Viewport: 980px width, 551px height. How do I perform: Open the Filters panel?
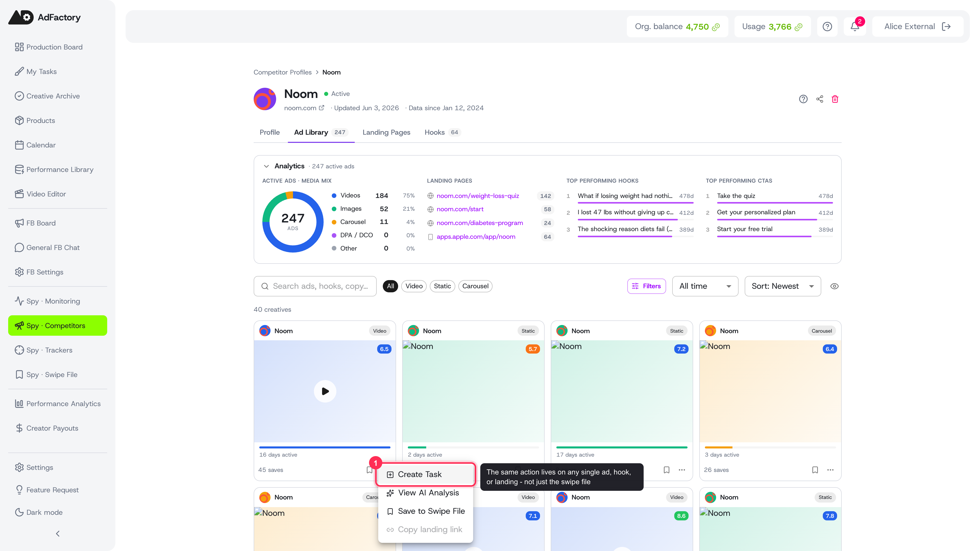646,286
